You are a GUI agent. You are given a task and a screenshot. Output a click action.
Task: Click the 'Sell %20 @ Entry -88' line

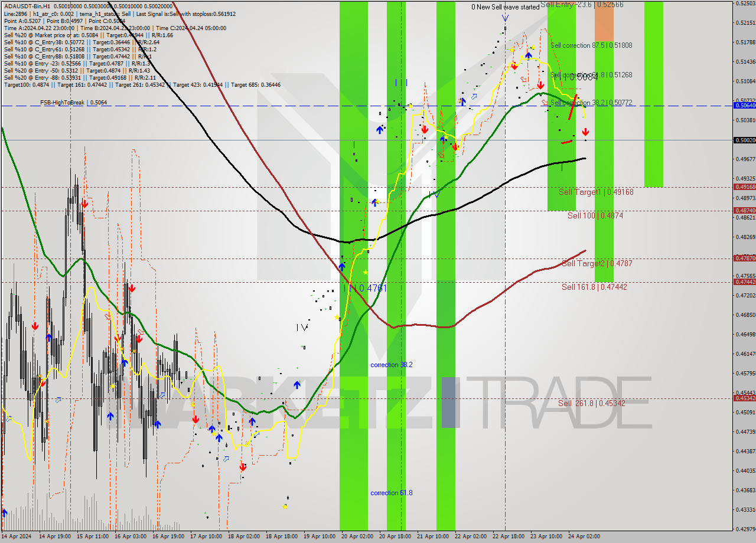coord(80,77)
